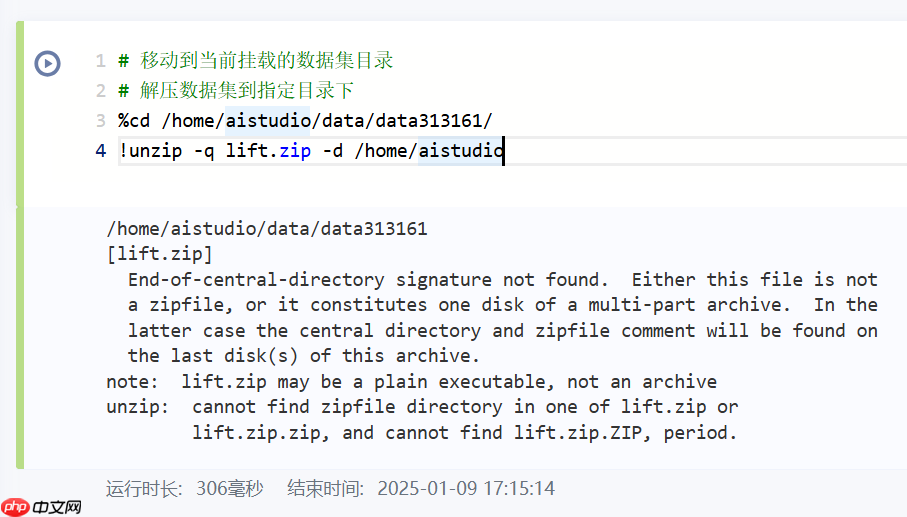The image size is (907, 517).
Task: Click highlighted 'aistudio' at end of line 4
Action: click(x=461, y=151)
